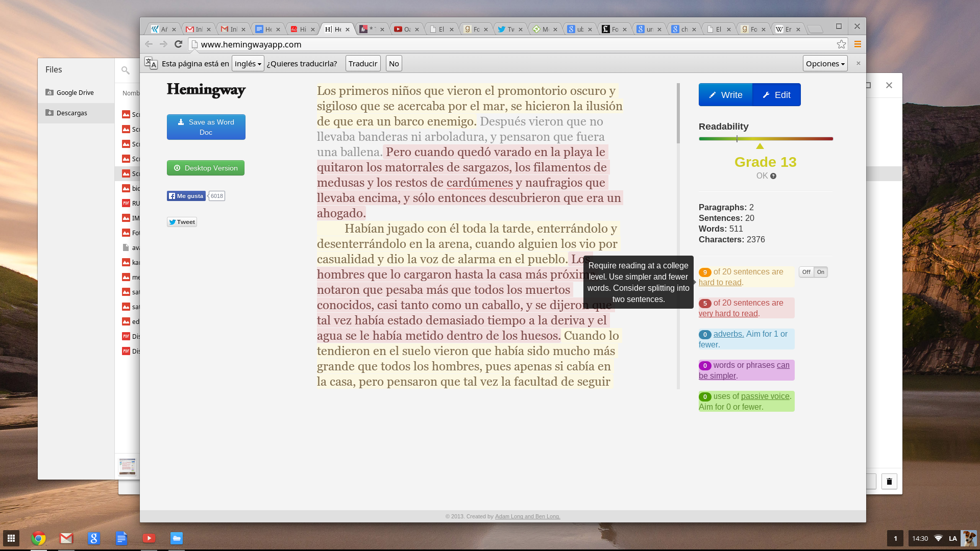
Task: Switch to Edit mode
Action: [776, 95]
